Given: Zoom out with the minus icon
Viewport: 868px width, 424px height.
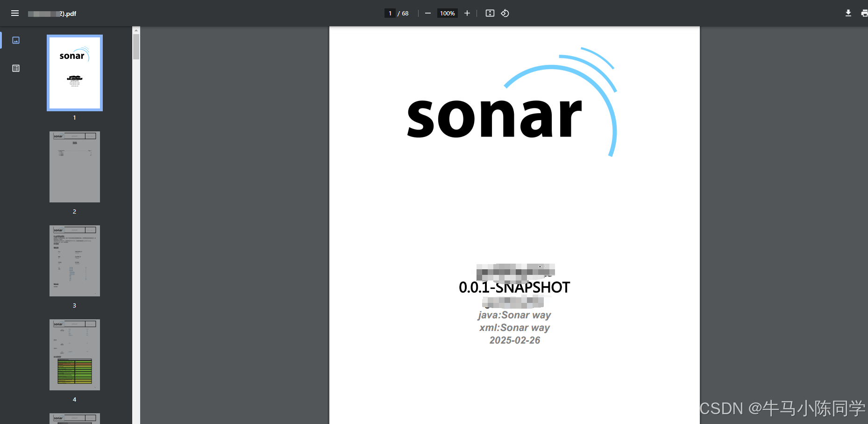Looking at the screenshot, I should pos(428,13).
